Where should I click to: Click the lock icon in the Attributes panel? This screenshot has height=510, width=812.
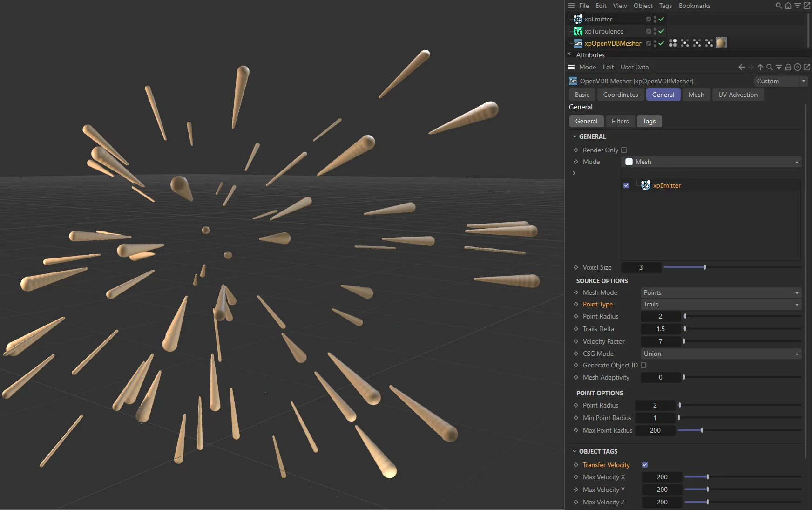coord(787,67)
